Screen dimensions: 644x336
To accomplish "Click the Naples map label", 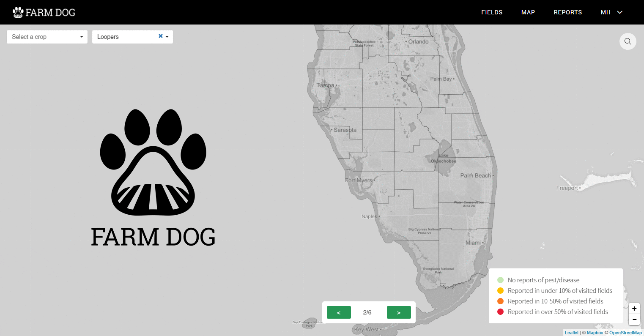I will click(369, 216).
